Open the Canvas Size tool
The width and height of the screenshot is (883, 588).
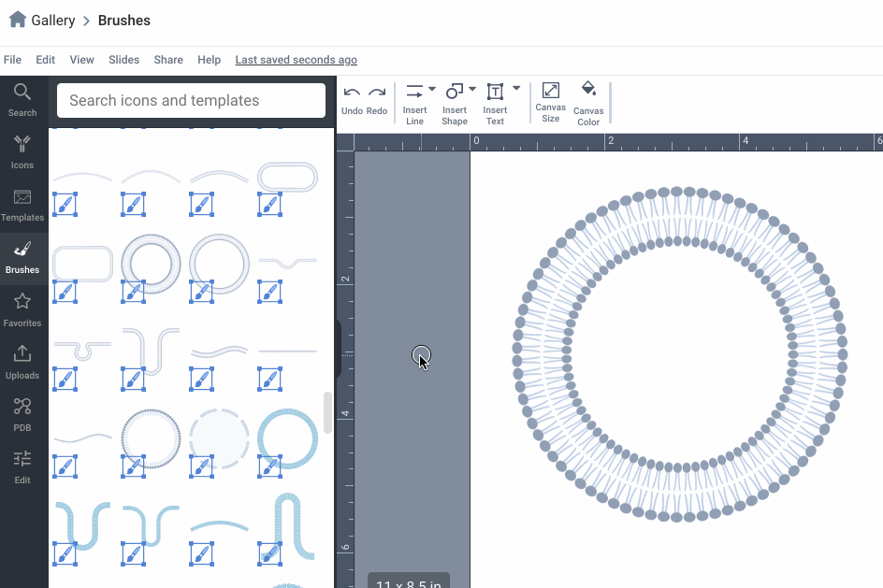(x=550, y=99)
